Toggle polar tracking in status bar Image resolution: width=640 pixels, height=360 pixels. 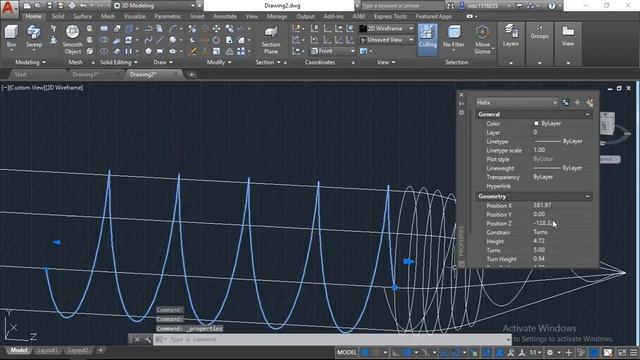point(407,352)
